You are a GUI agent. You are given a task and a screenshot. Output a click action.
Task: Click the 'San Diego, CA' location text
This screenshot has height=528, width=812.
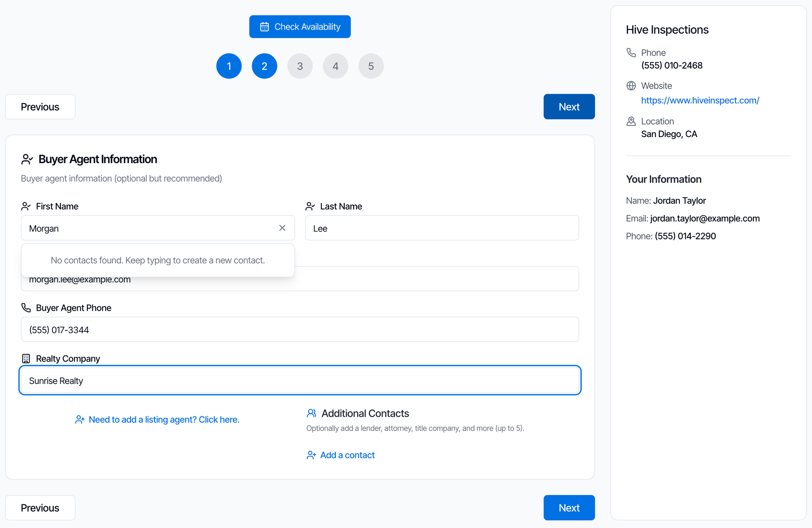(669, 134)
